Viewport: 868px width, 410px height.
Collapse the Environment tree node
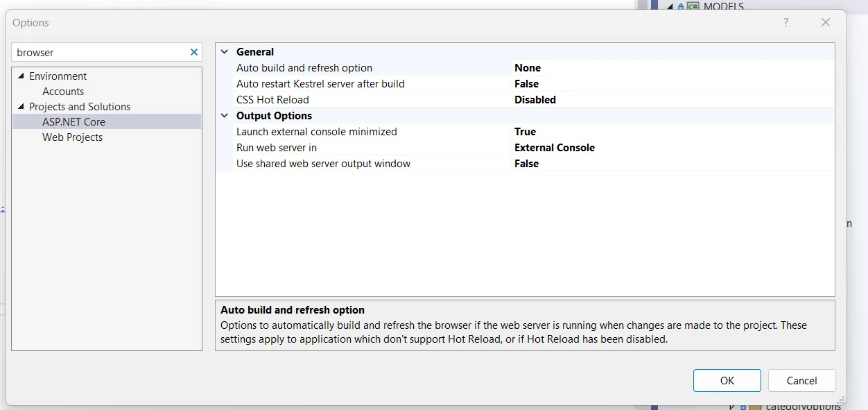[x=21, y=76]
